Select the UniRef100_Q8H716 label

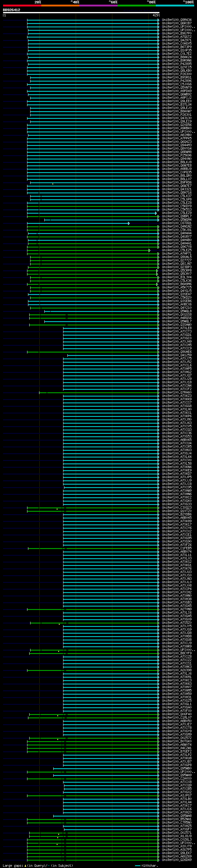177,193
